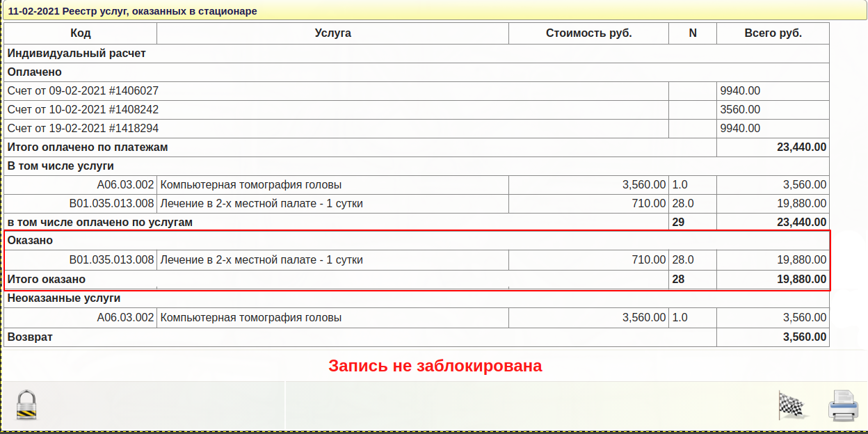Click the 'Стоимость руб.' column header
Screen dimensions: 868x434
[588, 33]
